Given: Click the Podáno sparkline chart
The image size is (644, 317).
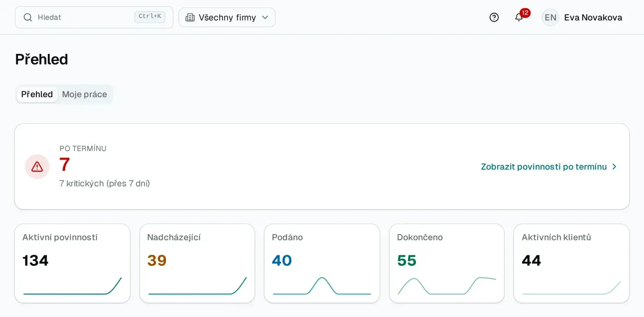Looking at the screenshot, I should 322,286.
